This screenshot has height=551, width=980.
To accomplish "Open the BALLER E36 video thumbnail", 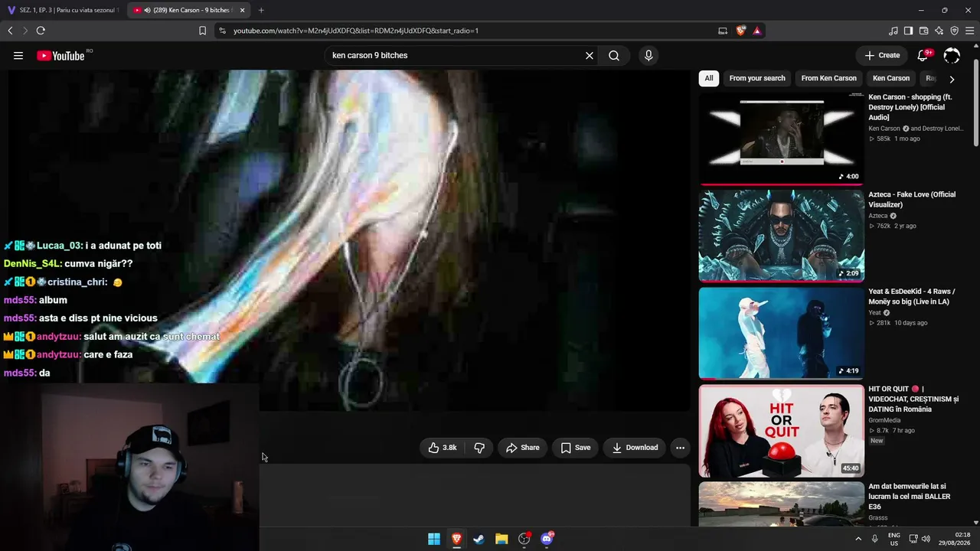I will pyautogui.click(x=782, y=504).
